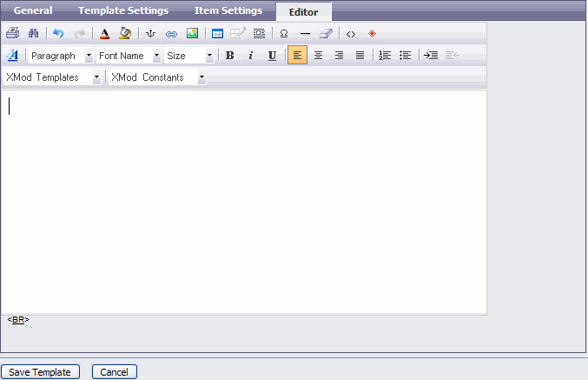
Task: Insert an anchor bookmark
Action: [x=151, y=33]
